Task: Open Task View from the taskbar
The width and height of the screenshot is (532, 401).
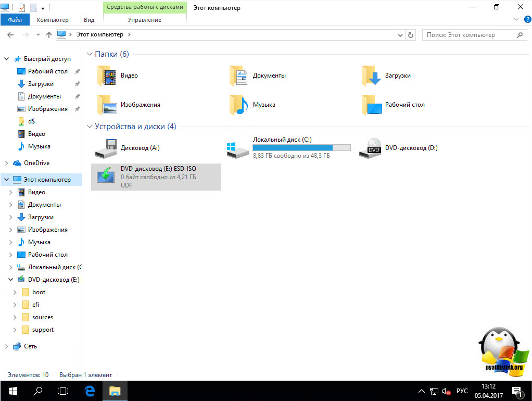Action: [x=63, y=391]
